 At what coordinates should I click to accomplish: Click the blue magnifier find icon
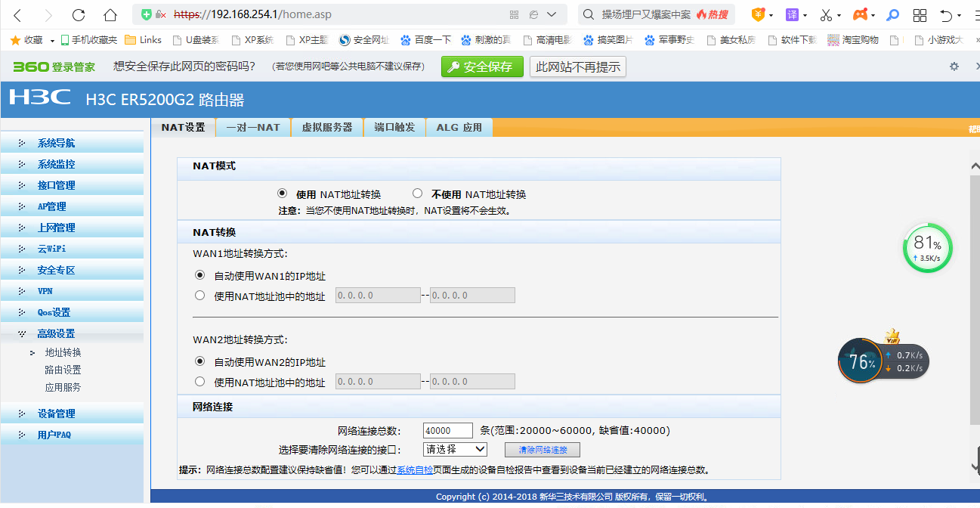coord(893,14)
